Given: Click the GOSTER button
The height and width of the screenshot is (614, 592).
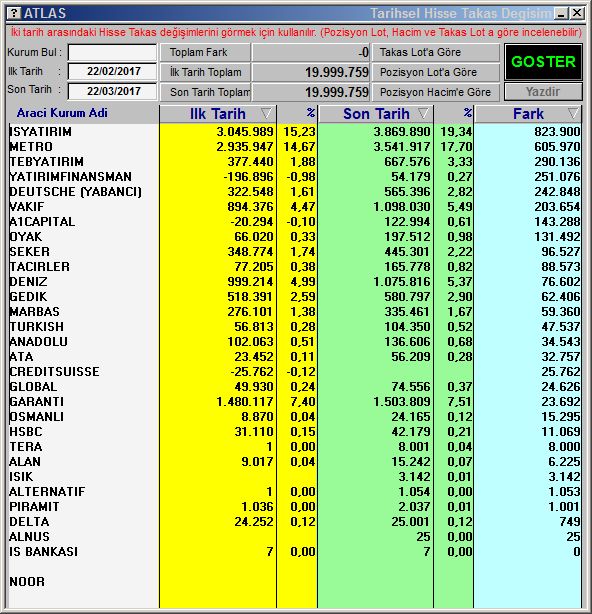Looking at the screenshot, I should coord(543,61).
